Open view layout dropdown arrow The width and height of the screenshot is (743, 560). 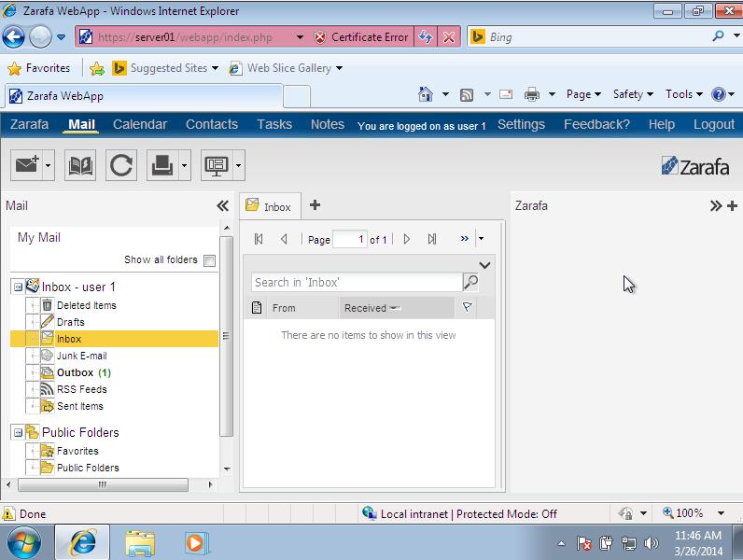pos(238,165)
